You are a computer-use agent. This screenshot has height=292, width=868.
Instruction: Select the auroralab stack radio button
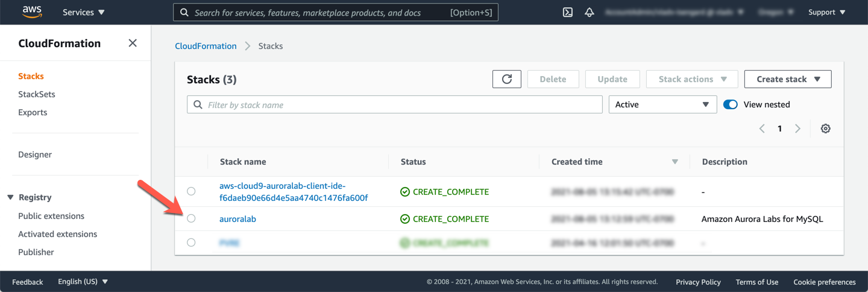coord(191,218)
